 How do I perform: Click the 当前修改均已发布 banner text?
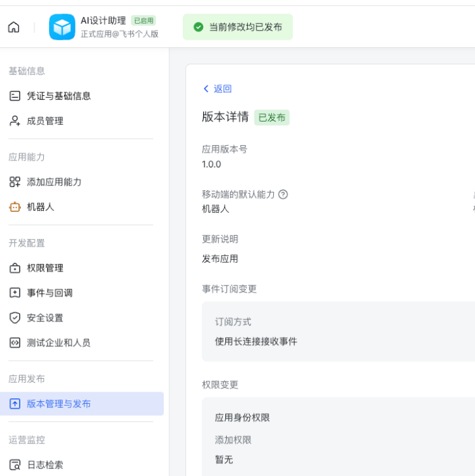click(x=246, y=27)
